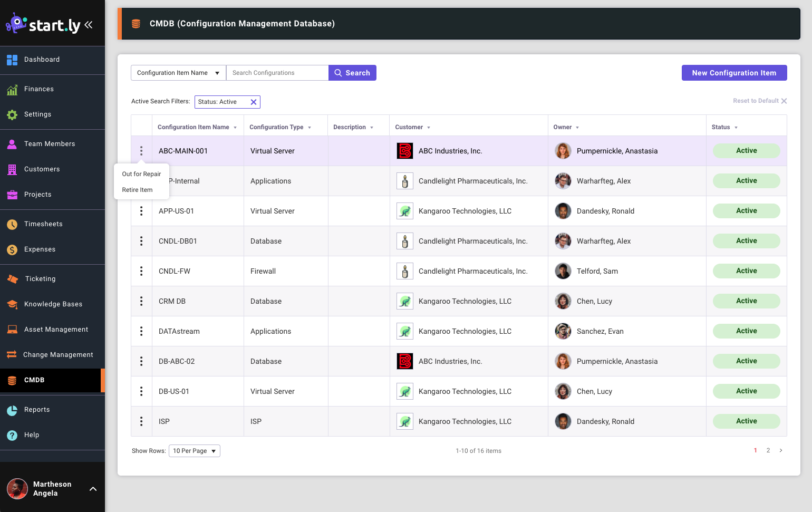
Task: Click the New Configuration Item button
Action: 733,73
